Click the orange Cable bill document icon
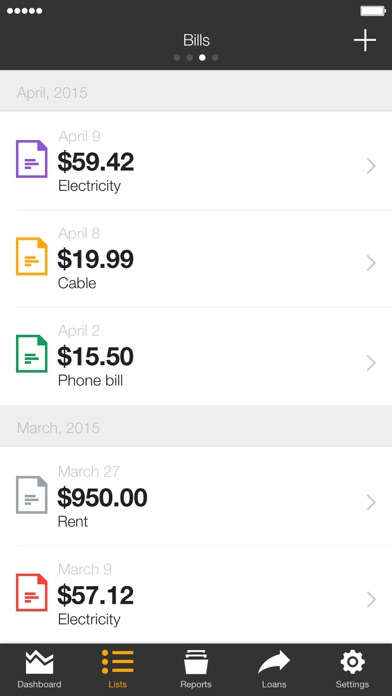The image size is (392, 696). (32, 257)
